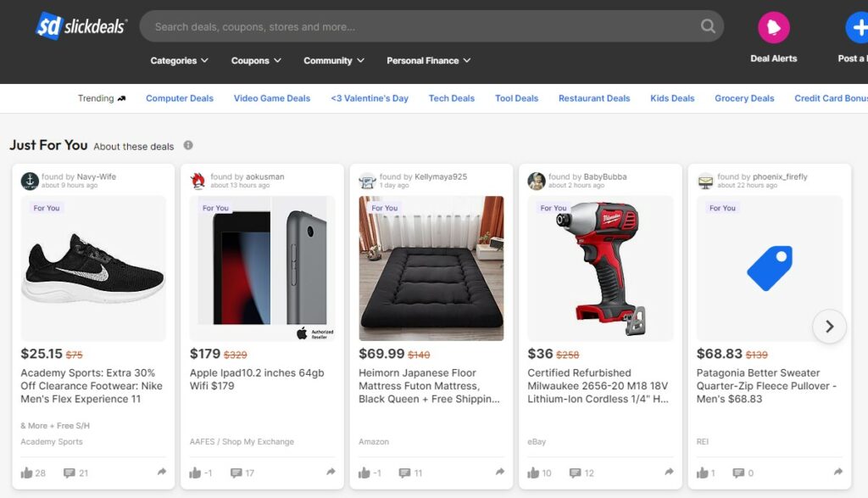This screenshot has width=868, height=498.
Task: Click the blue Post a Deal plus icon
Action: 858,27
